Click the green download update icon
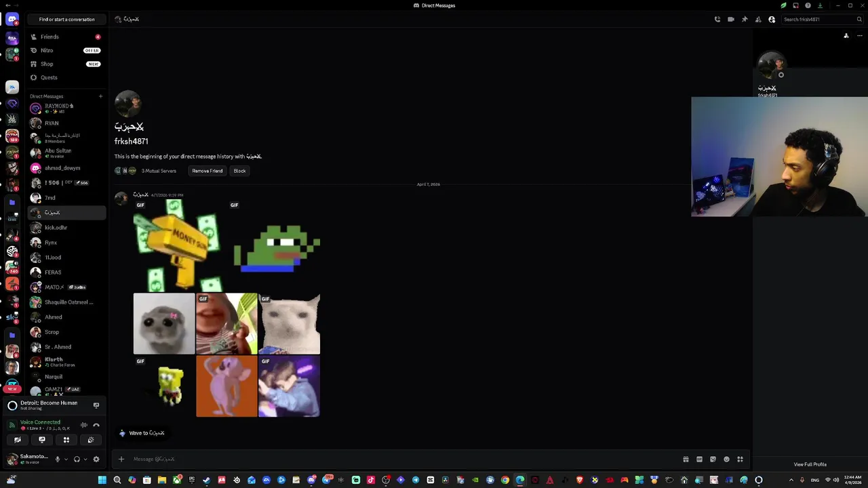The width and height of the screenshot is (868, 488). click(820, 5)
